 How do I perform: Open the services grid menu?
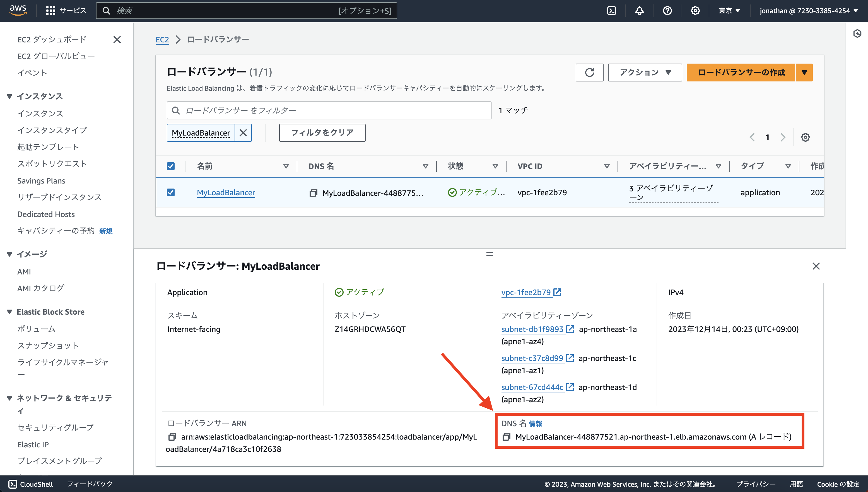[51, 11]
